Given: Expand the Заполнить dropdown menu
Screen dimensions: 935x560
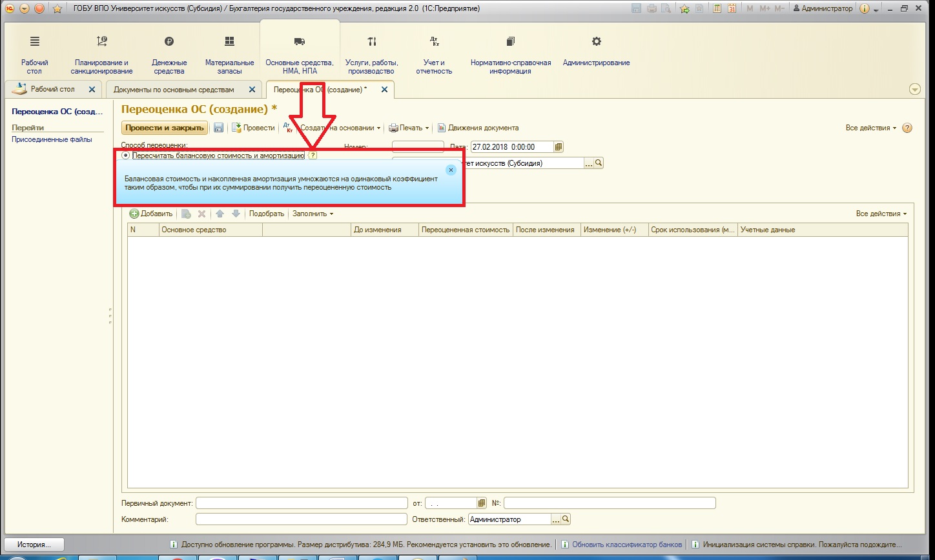Looking at the screenshot, I should coord(313,214).
